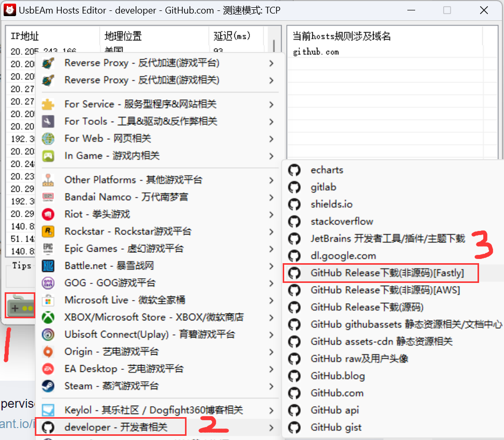504x440 pixels.
Task: Expand the GOG submenu arrow
Action: [272, 283]
